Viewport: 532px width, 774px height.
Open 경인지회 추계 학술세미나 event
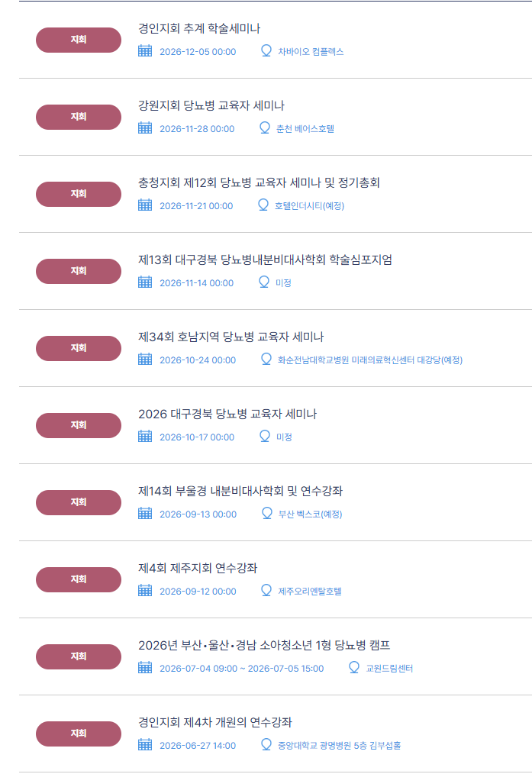coord(199,29)
